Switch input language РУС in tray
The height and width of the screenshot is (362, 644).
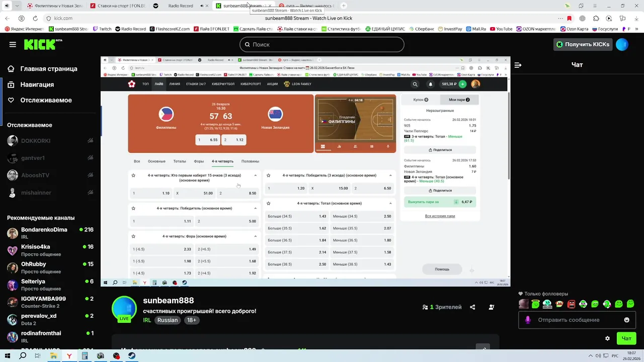pos(615,355)
